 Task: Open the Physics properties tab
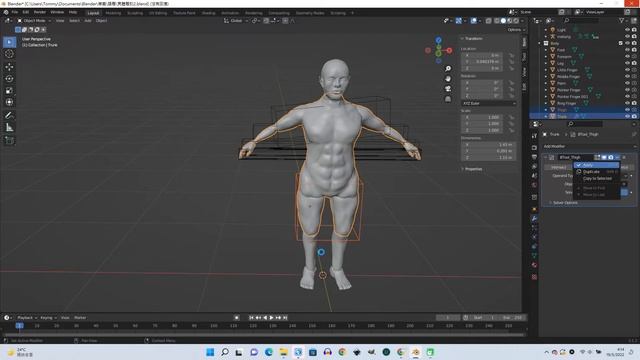[x=534, y=237]
